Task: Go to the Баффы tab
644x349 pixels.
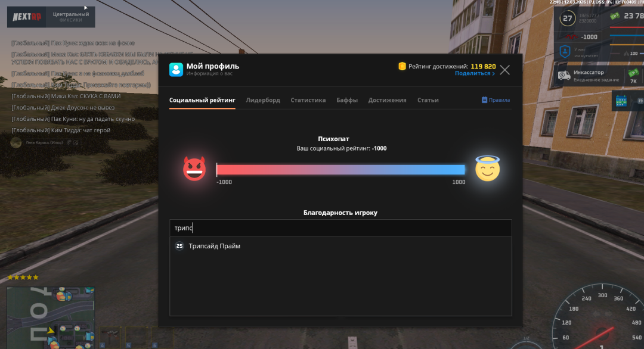Action: [347, 100]
